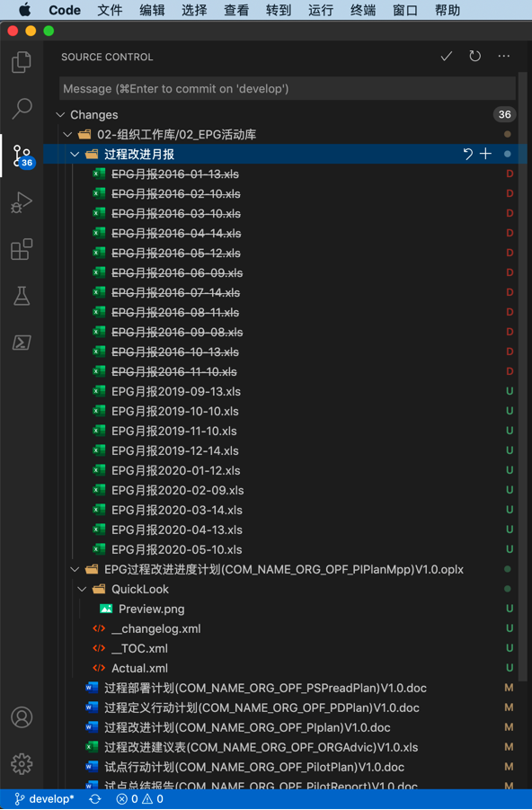532x810 pixels.
Task: Commit changes with the checkmark icon
Action: 447,57
